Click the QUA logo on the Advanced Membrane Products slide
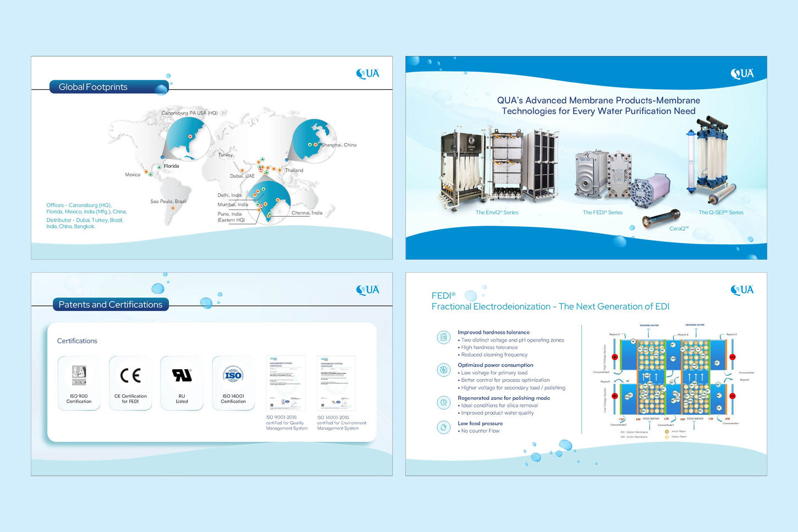Image resolution: width=798 pixels, height=532 pixels. (x=742, y=74)
